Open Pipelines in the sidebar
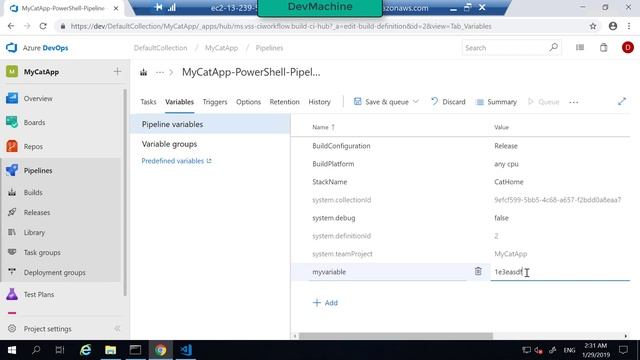This screenshot has width=640, height=360. pos(38,171)
